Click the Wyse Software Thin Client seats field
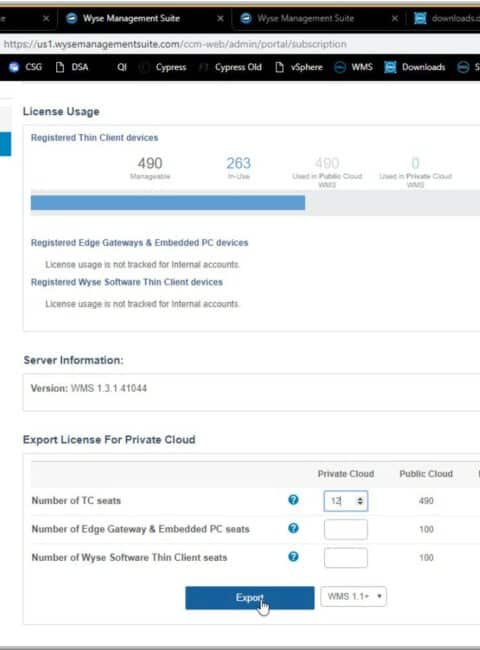 346,558
